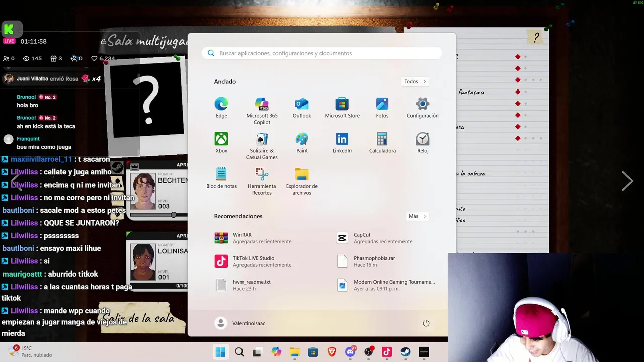Viewport: 644px width, 362px height.
Task: Open Bloc de notas pinned app
Action: tap(221, 178)
